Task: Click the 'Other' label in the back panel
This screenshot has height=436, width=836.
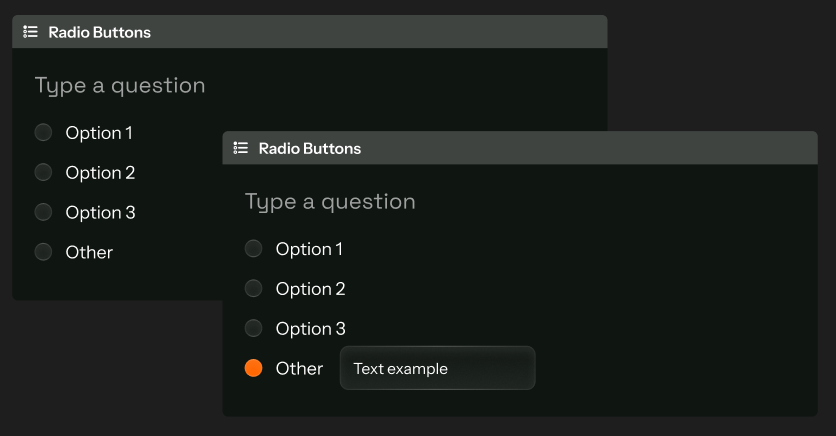Action: [89, 252]
